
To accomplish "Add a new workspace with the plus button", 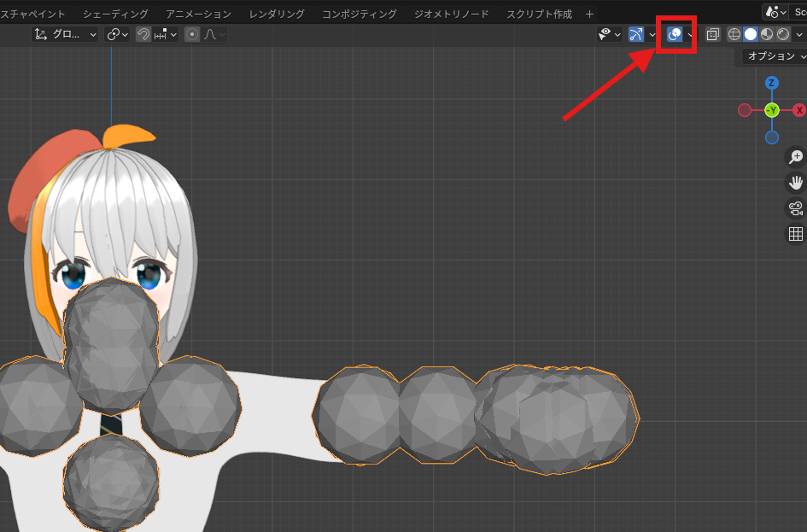I will point(589,14).
